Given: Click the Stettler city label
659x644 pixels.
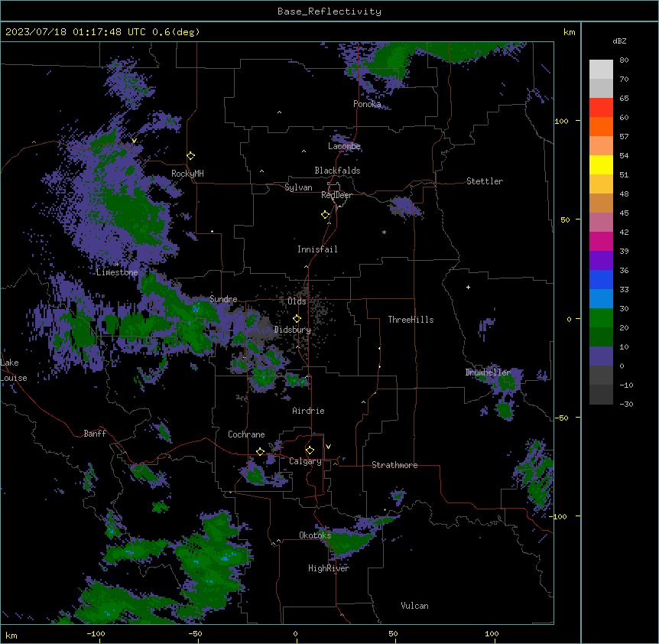Looking at the screenshot, I should [485, 181].
